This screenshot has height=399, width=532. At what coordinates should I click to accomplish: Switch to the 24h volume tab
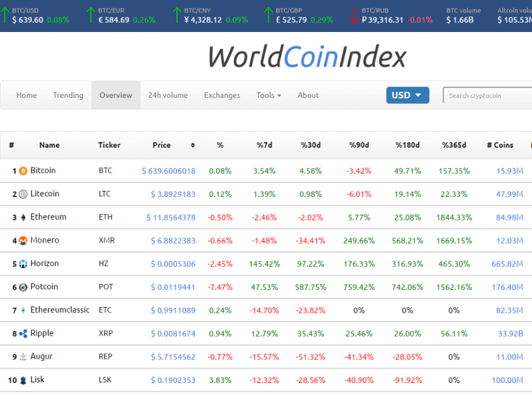click(168, 95)
